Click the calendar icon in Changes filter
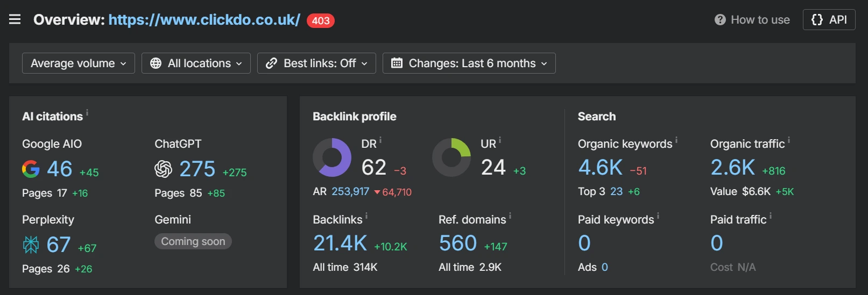868x295 pixels. pos(397,63)
